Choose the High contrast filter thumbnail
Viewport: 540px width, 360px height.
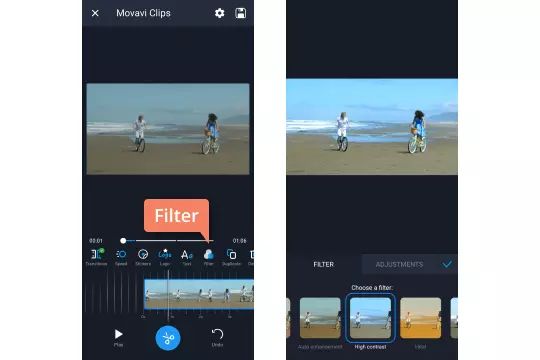point(370,318)
